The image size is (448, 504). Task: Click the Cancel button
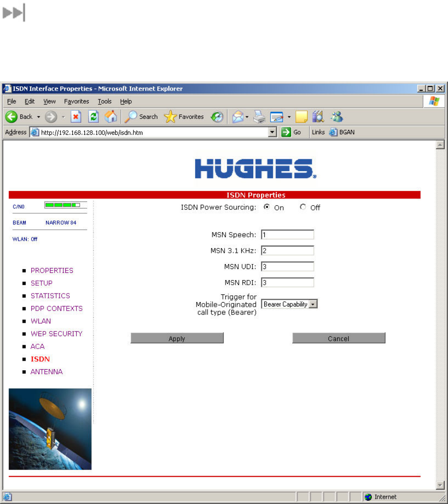pyautogui.click(x=339, y=338)
